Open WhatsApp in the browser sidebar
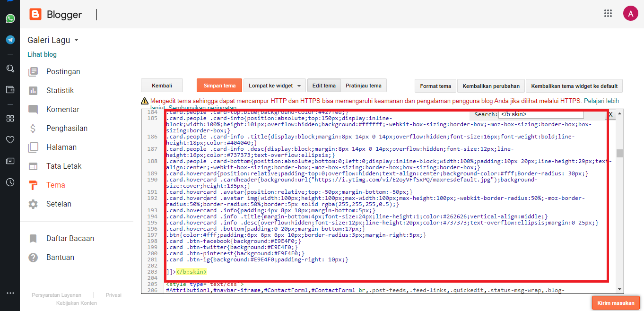Screen dimensions: 644x311 [10, 19]
